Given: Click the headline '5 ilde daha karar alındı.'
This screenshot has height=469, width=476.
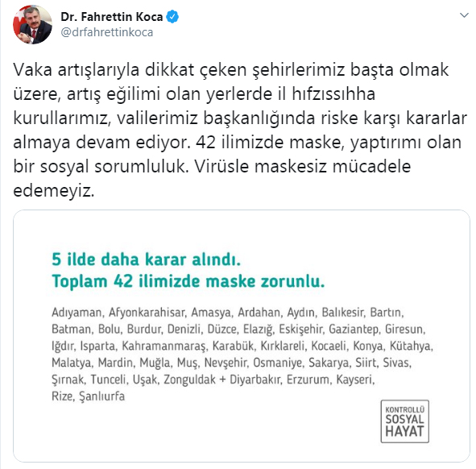Looking at the screenshot, I should pos(147,259).
